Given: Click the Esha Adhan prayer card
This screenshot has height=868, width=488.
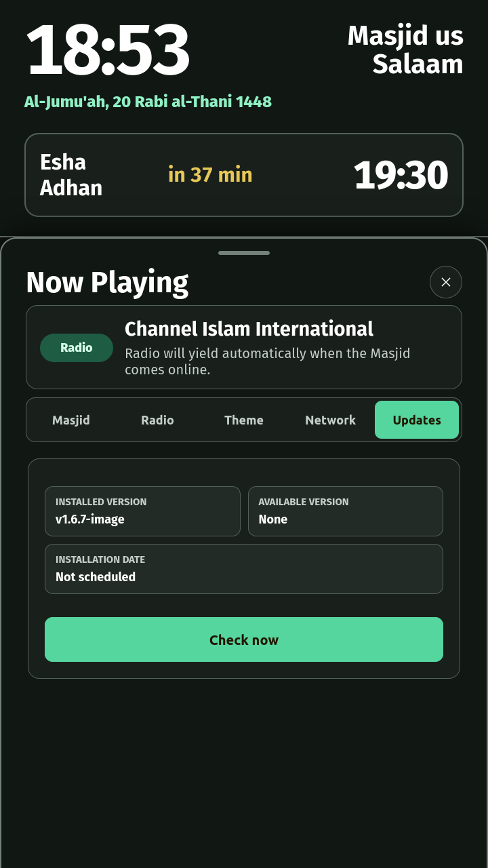Looking at the screenshot, I should [x=244, y=175].
